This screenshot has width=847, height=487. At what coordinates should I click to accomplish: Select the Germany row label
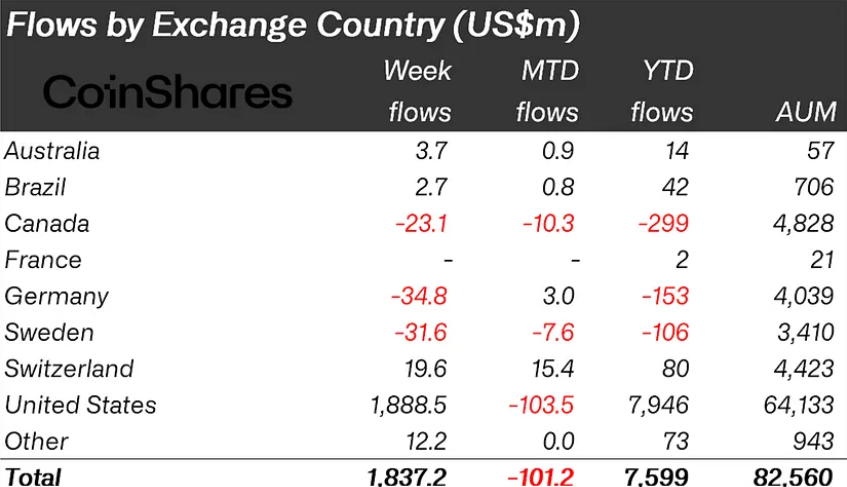click(x=56, y=296)
